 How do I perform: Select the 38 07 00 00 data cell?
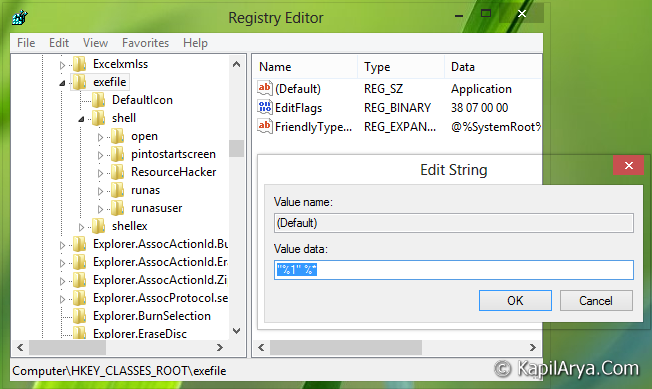[x=479, y=108]
